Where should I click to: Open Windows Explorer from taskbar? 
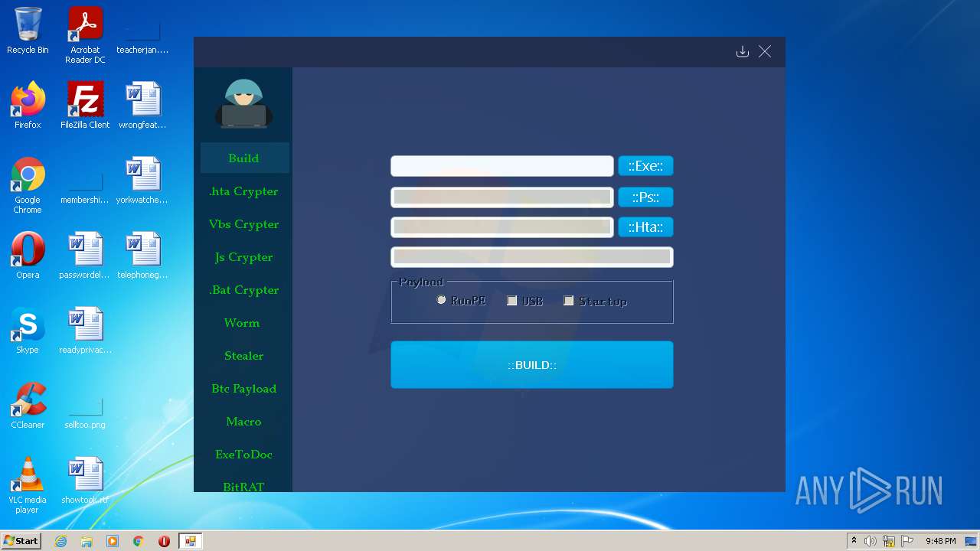(87, 541)
